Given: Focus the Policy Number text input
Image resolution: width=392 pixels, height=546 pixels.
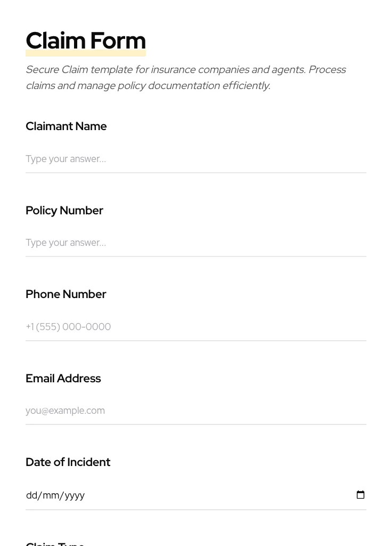Looking at the screenshot, I should click(x=195, y=243).
